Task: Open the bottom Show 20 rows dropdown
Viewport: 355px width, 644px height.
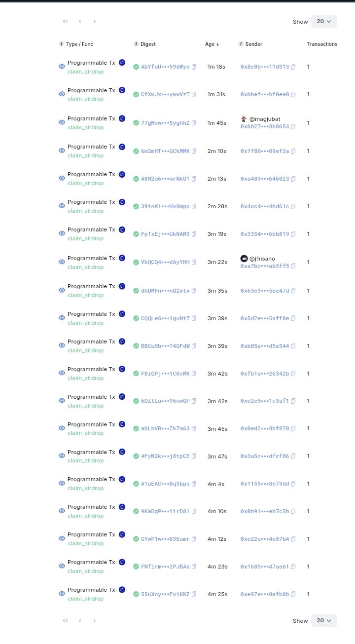Action: (324, 621)
